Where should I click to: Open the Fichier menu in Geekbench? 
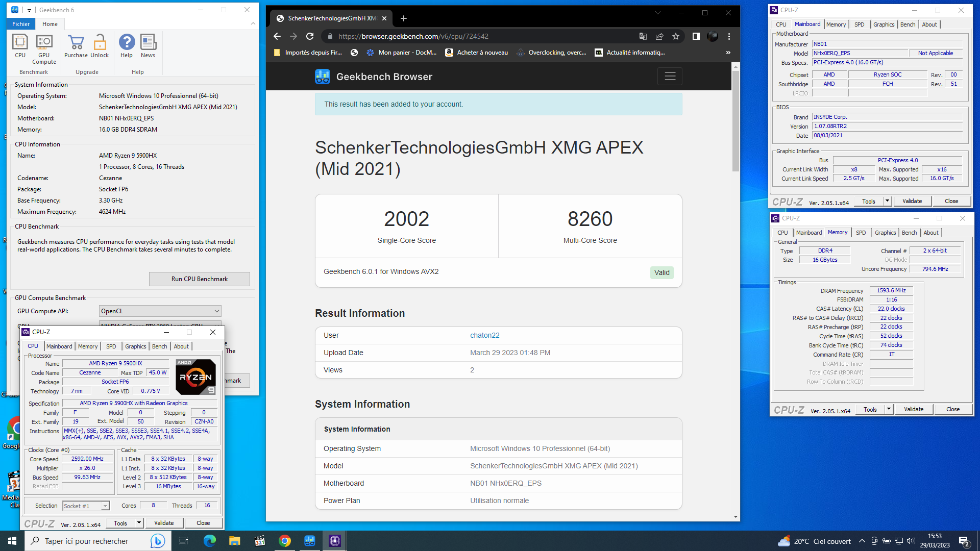pos(21,24)
